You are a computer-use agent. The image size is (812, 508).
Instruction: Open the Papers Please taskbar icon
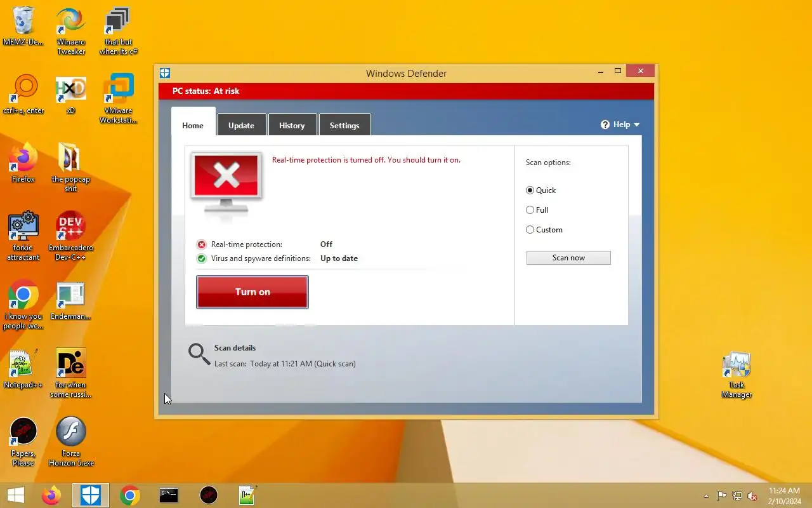(x=209, y=495)
